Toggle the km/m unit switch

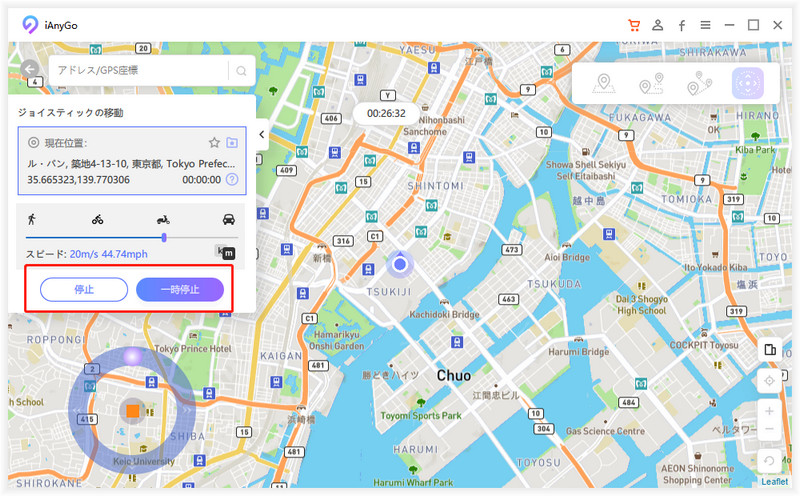[225, 252]
